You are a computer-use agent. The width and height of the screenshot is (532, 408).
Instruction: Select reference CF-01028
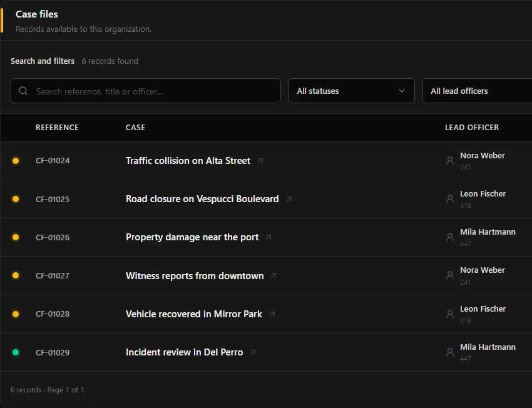[x=53, y=314]
